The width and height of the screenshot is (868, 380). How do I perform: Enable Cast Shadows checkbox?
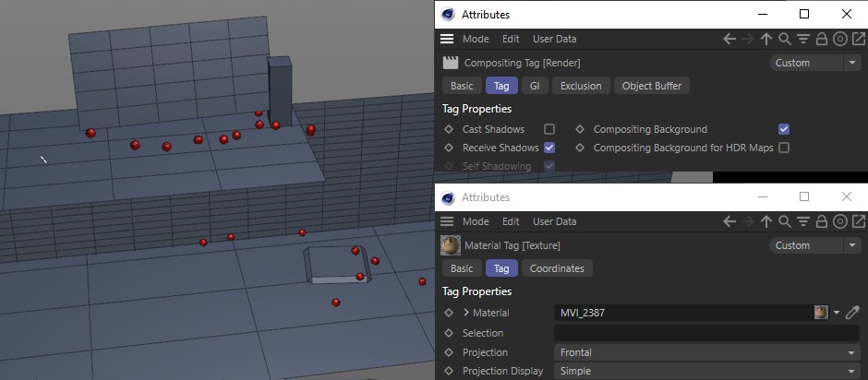(x=549, y=129)
